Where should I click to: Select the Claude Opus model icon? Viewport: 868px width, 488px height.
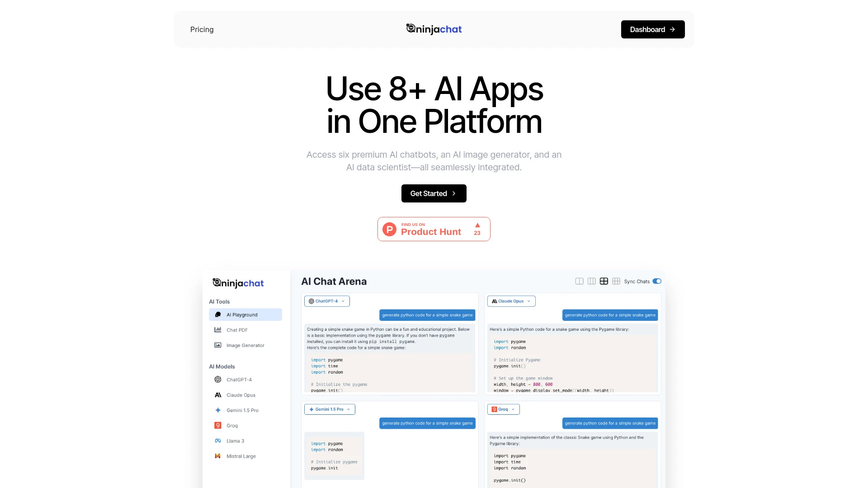tap(217, 395)
